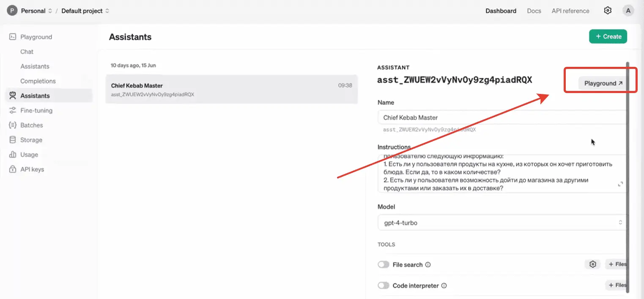Click the 09:38 timestamp in list row
This screenshot has height=299, width=644.
tap(345, 85)
